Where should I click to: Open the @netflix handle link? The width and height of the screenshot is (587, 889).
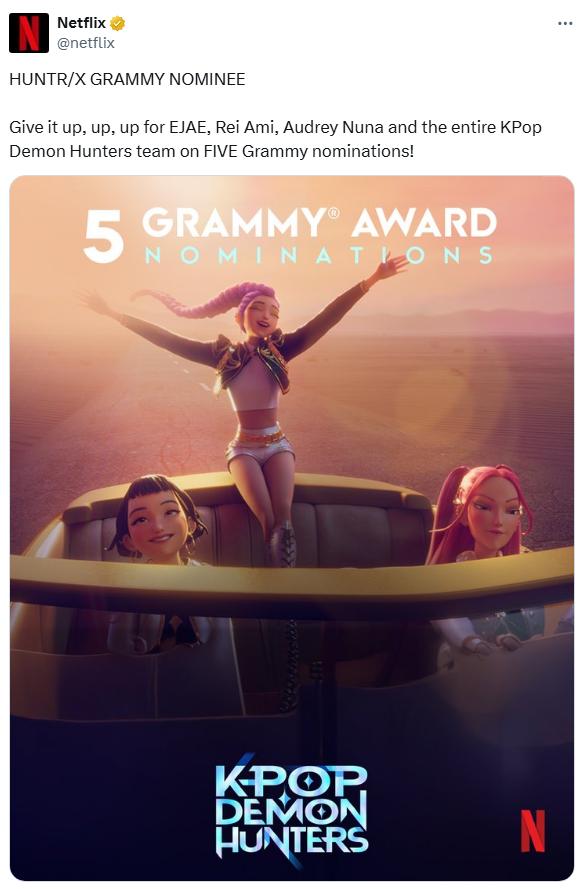tap(86, 43)
